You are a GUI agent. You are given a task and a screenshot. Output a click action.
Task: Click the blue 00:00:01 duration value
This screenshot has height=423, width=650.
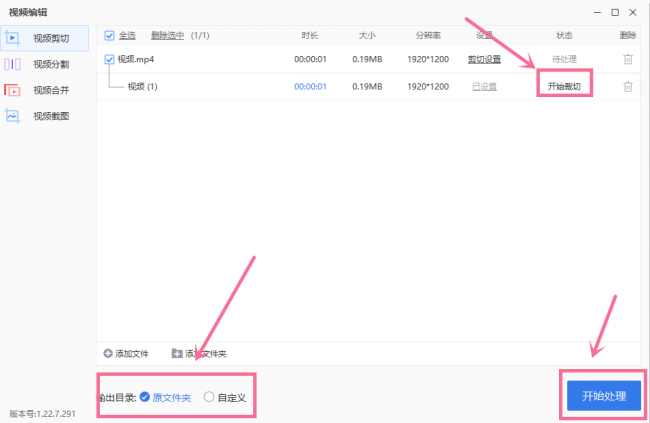310,87
